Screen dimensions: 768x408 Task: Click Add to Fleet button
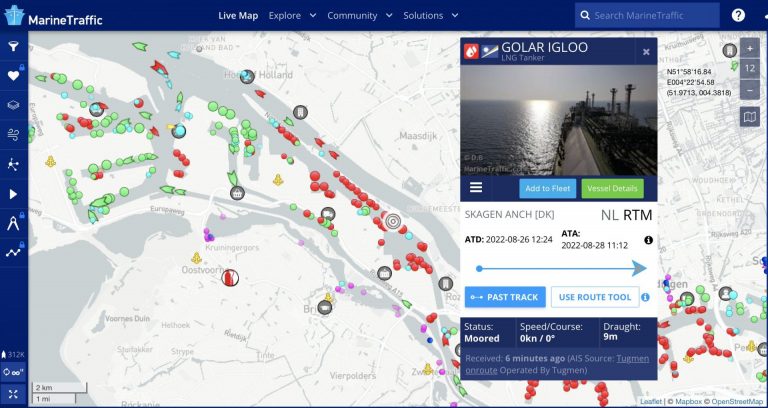[548, 188]
